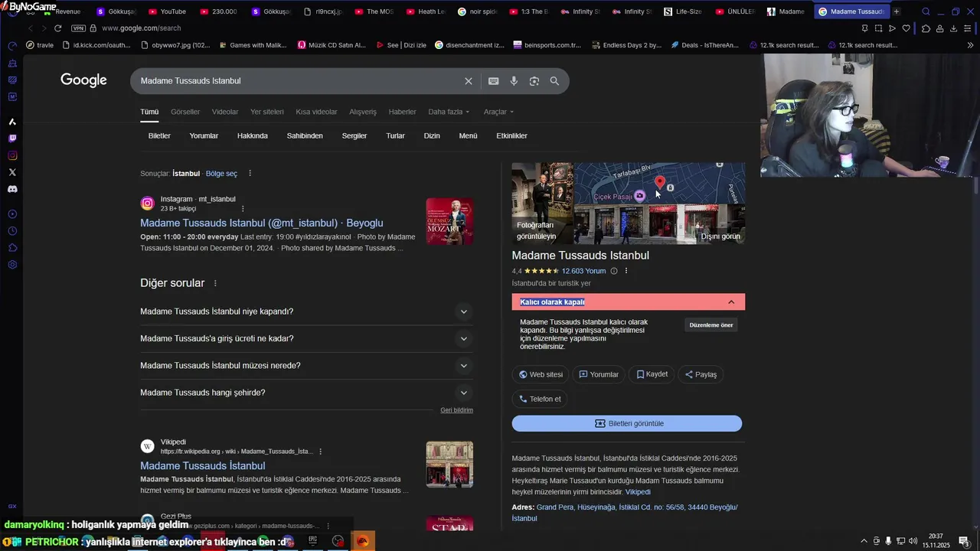The image size is (980, 551).
Task: Open Epic Games launcher in taskbar
Action: (313, 541)
